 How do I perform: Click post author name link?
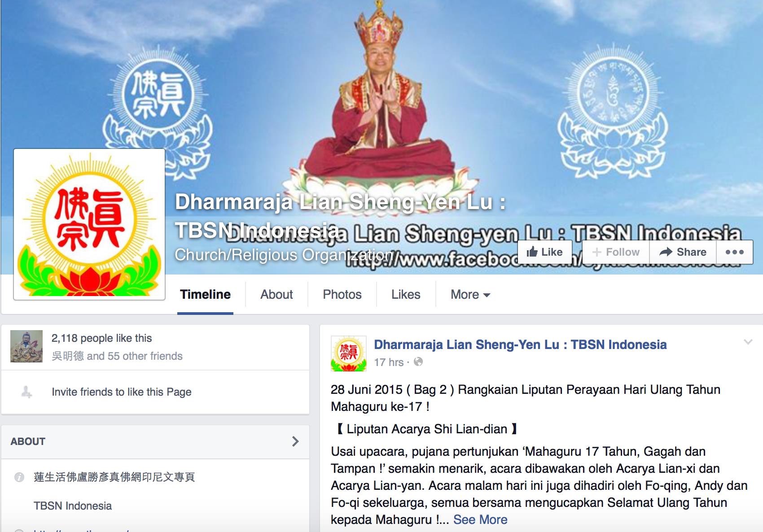pyautogui.click(x=520, y=344)
